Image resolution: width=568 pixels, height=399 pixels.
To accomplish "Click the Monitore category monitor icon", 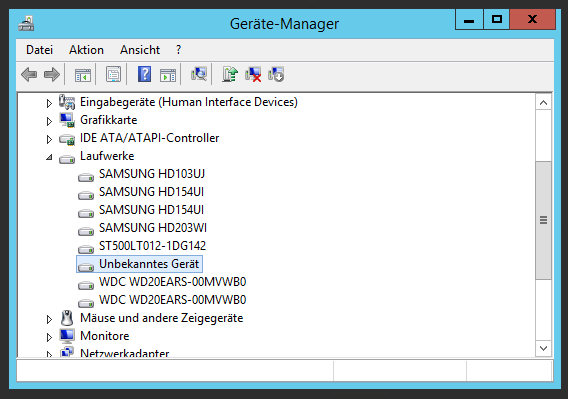I will click(67, 336).
